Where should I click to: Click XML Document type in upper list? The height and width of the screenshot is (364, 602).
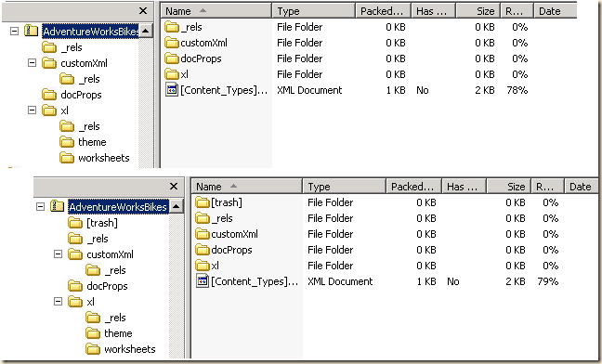pos(309,90)
